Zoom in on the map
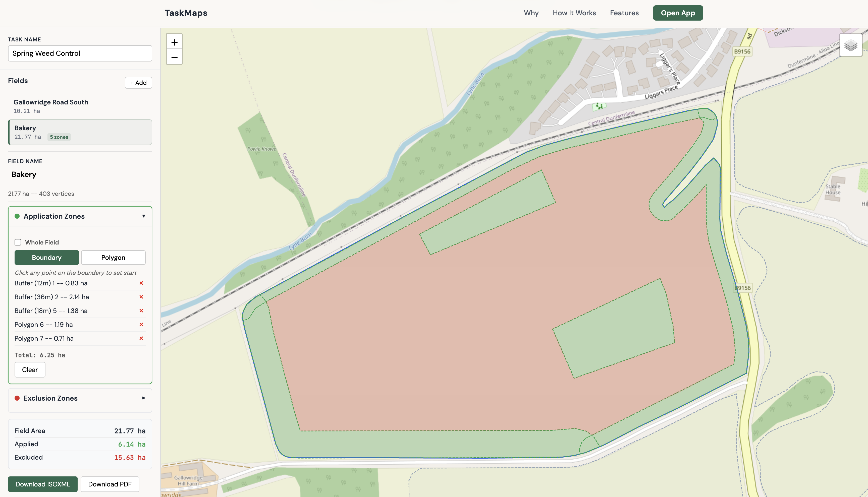Viewport: 868px width, 497px height. [175, 42]
